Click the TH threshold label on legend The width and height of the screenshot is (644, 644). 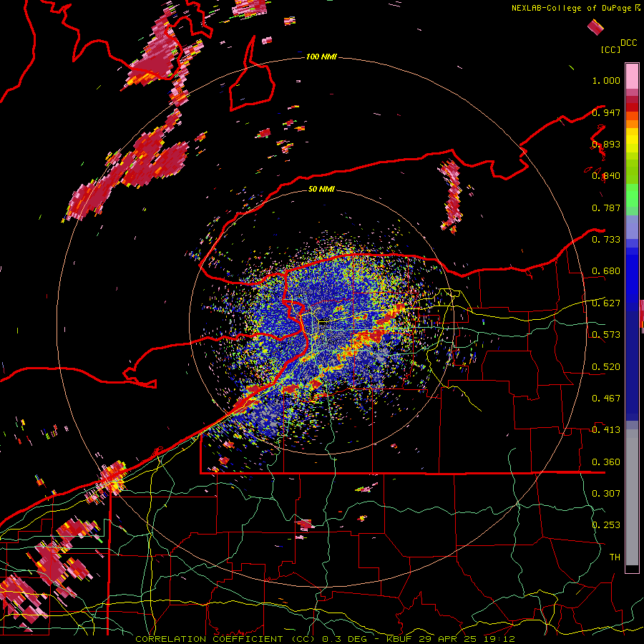615,557
